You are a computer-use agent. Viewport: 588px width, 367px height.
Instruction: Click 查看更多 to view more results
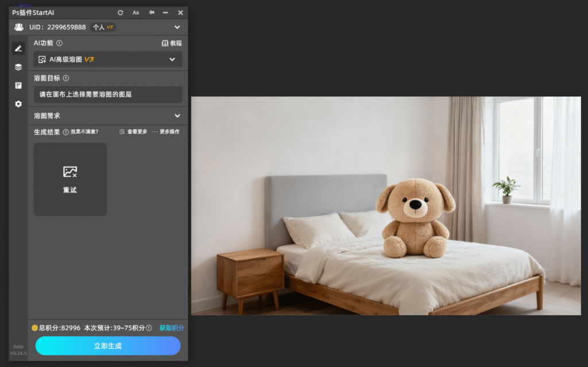(x=133, y=132)
